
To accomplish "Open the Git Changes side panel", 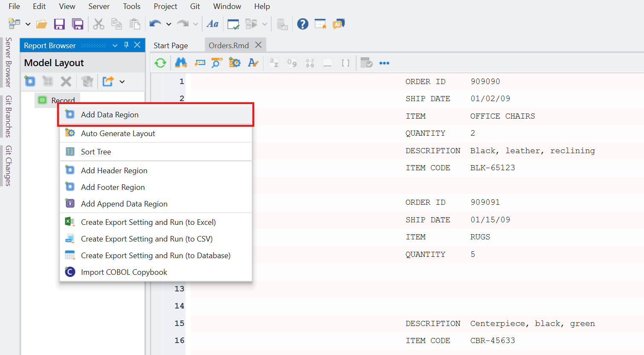I will click(x=8, y=166).
